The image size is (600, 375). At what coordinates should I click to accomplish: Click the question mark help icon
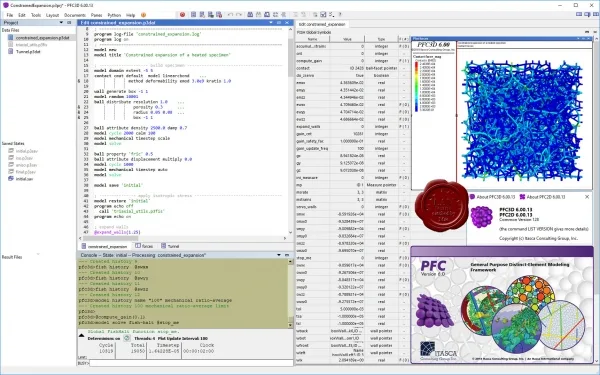[340, 15]
